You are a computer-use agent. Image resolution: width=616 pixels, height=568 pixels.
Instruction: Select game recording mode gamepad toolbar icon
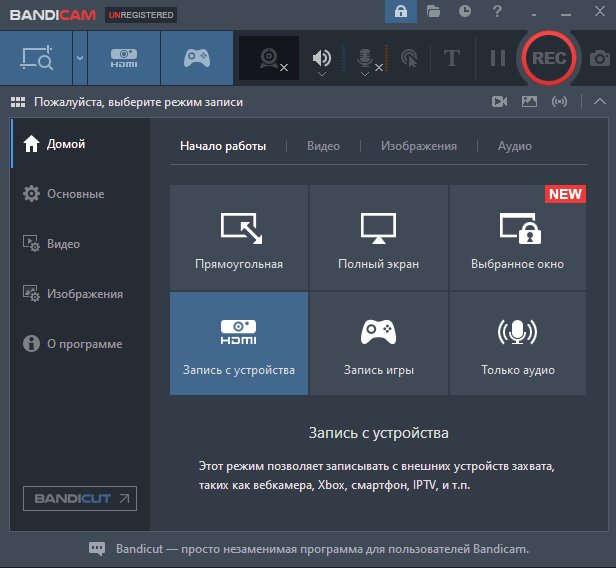197,58
